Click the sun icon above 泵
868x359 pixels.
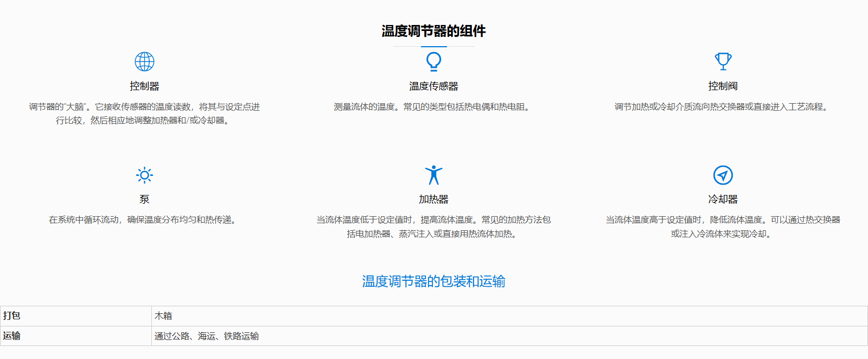coord(144,175)
